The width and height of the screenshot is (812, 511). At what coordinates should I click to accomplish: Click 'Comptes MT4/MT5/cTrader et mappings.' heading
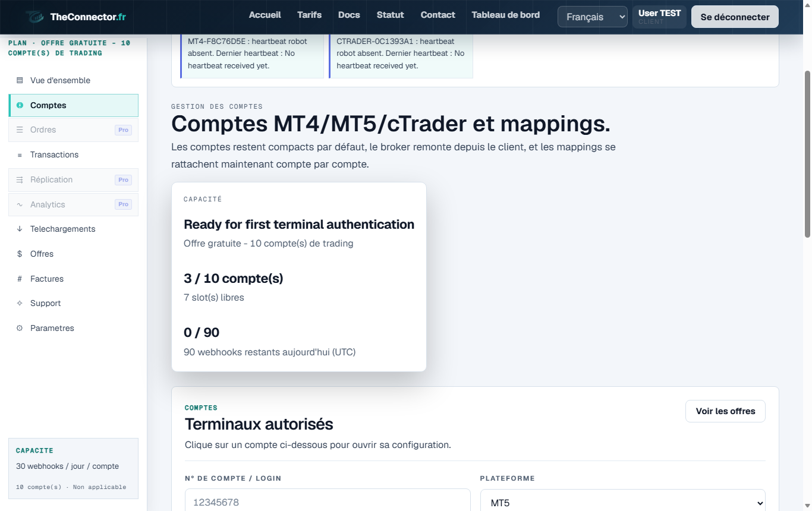391,124
